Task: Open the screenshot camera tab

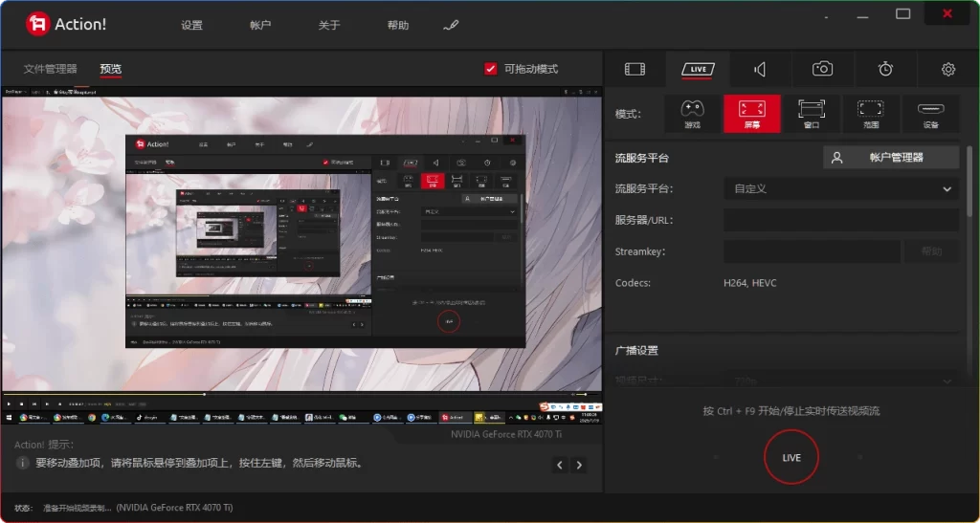Action: pos(822,69)
